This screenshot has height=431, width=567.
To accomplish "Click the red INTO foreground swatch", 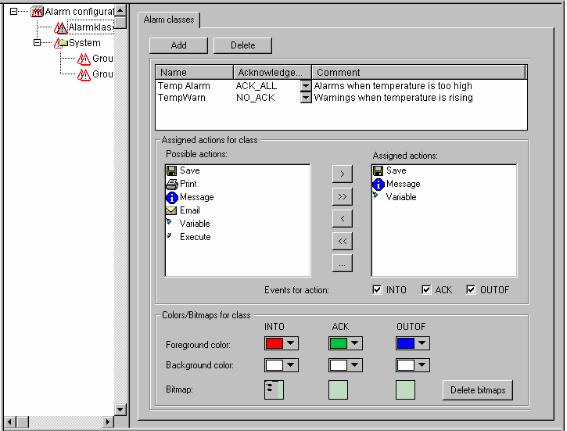I will pos(274,343).
